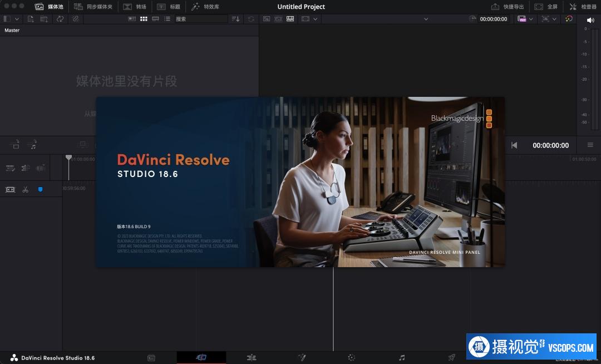Switch media pool to metadata card view

(132, 19)
